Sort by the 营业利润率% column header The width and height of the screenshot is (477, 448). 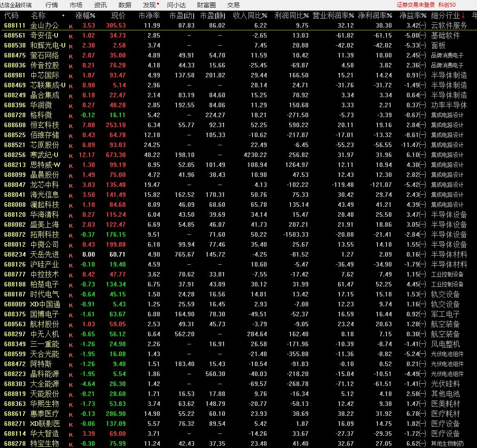pos(334,15)
